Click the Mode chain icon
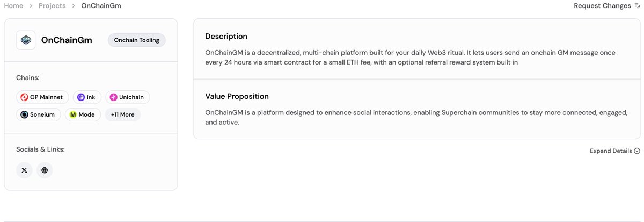 (73, 114)
